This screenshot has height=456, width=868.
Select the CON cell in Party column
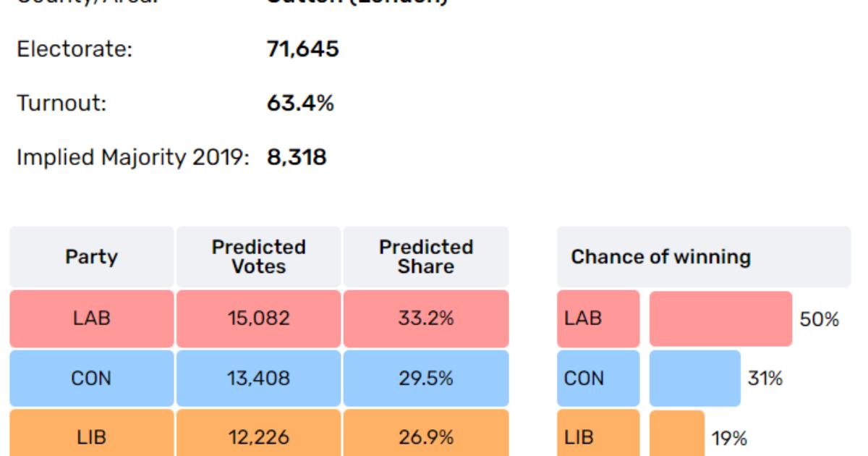click(91, 378)
